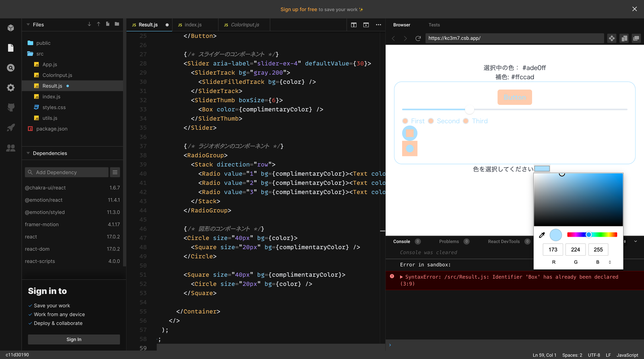
Task: Select the First radio option in preview
Action: (x=405, y=121)
